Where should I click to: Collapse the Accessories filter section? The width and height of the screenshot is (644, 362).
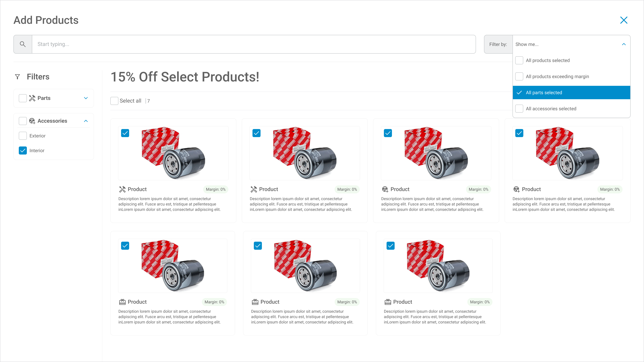click(x=86, y=121)
